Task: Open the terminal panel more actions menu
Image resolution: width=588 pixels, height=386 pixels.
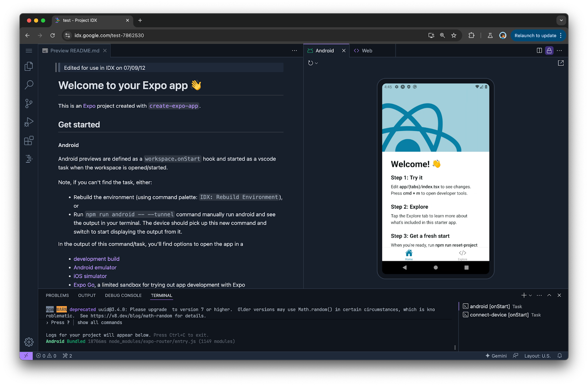Action: click(539, 295)
